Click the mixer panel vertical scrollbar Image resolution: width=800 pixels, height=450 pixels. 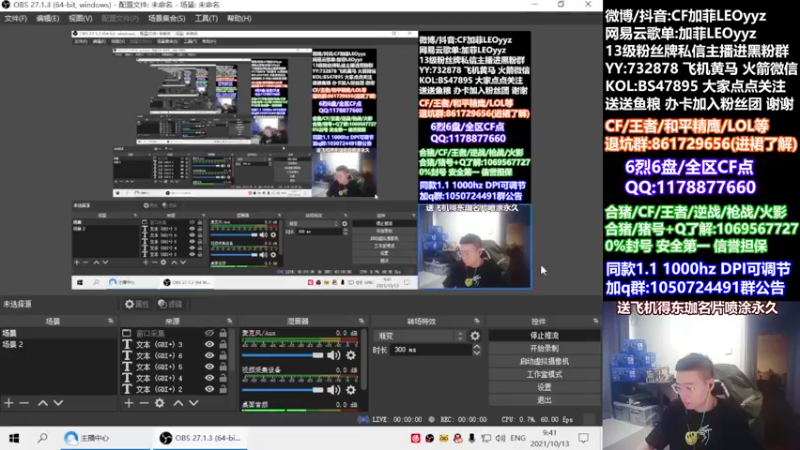point(364,360)
